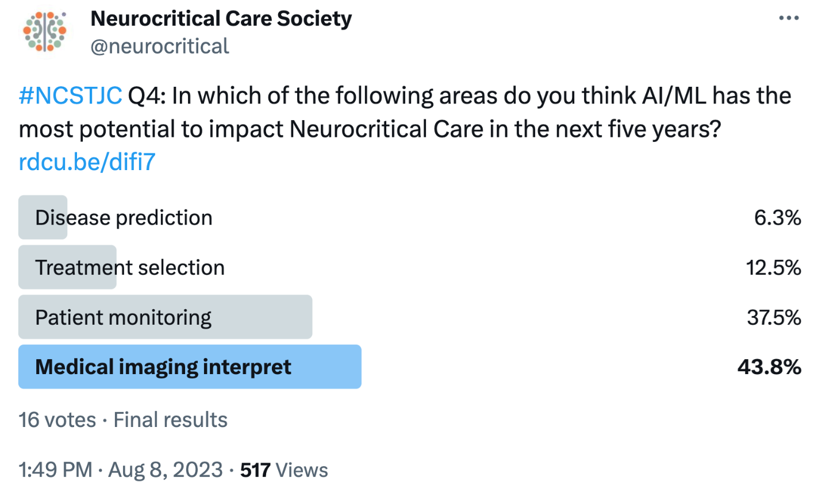Click the winning 43.8% poll result
Viewport: 822px width, 504px height.
click(x=769, y=367)
